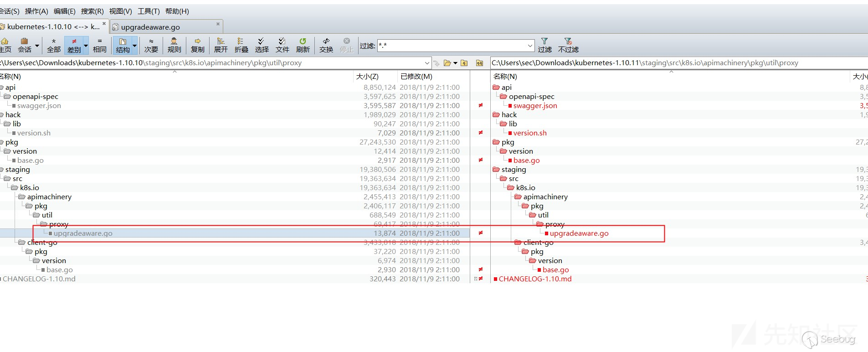The height and width of the screenshot is (352, 868).
Task: Open the 过滤 filter combo dropdown arrow
Action: point(530,46)
